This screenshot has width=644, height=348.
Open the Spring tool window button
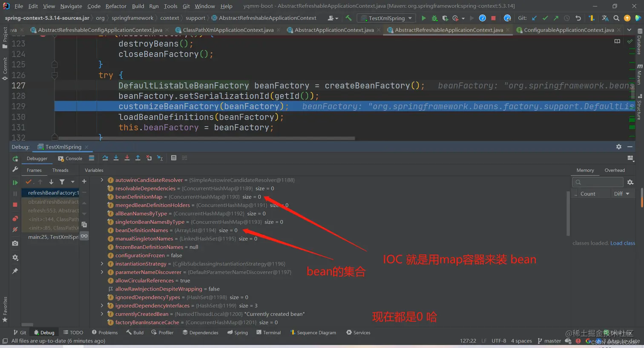pyautogui.click(x=238, y=332)
